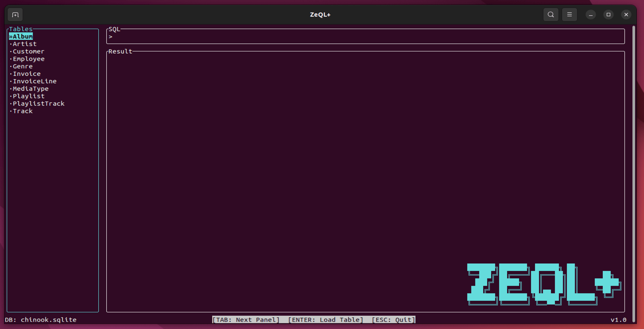Image resolution: width=644 pixels, height=329 pixels.
Task: Click the terminal search icon
Action: 551,14
